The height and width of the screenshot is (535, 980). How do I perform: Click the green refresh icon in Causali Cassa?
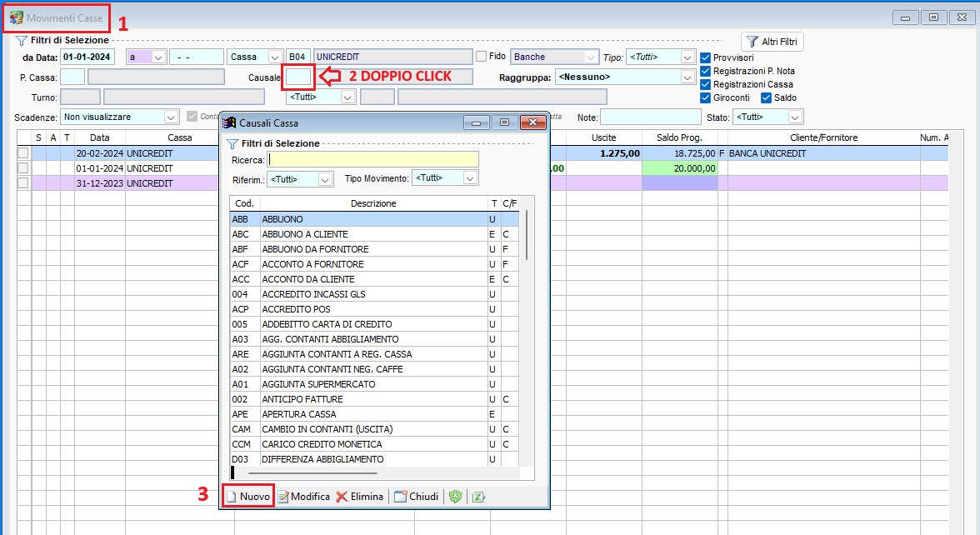point(455,495)
